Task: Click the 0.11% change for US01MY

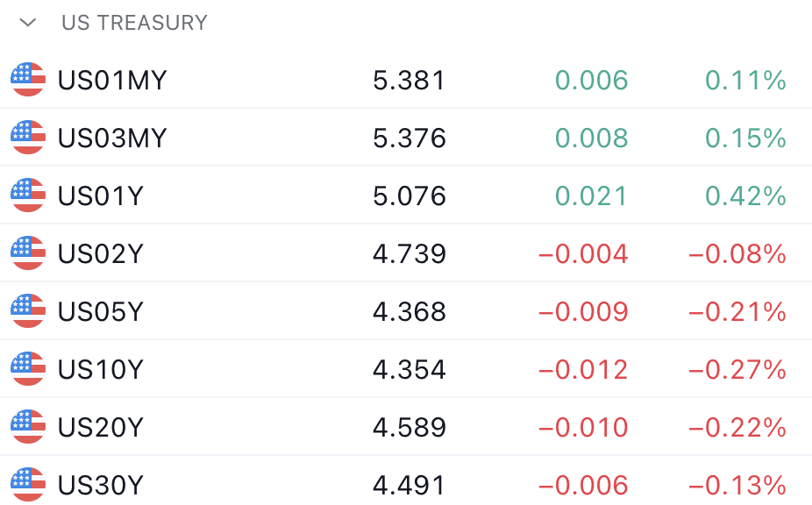Action: (x=745, y=81)
